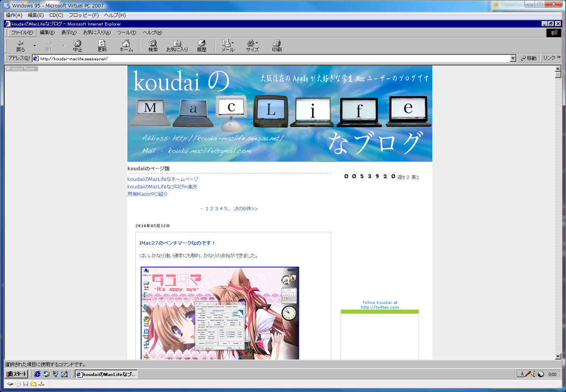Click the page scrollbar down arrow
This screenshot has width=566, height=392.
(558, 356)
